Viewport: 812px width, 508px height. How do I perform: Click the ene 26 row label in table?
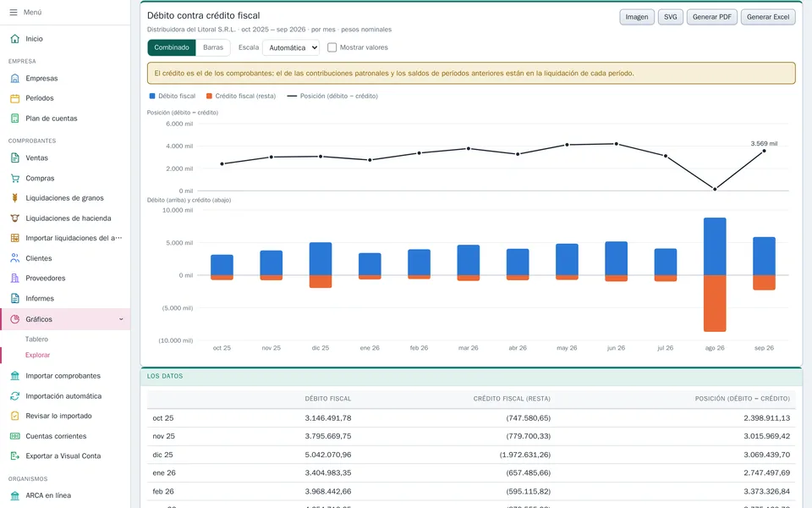164,472
